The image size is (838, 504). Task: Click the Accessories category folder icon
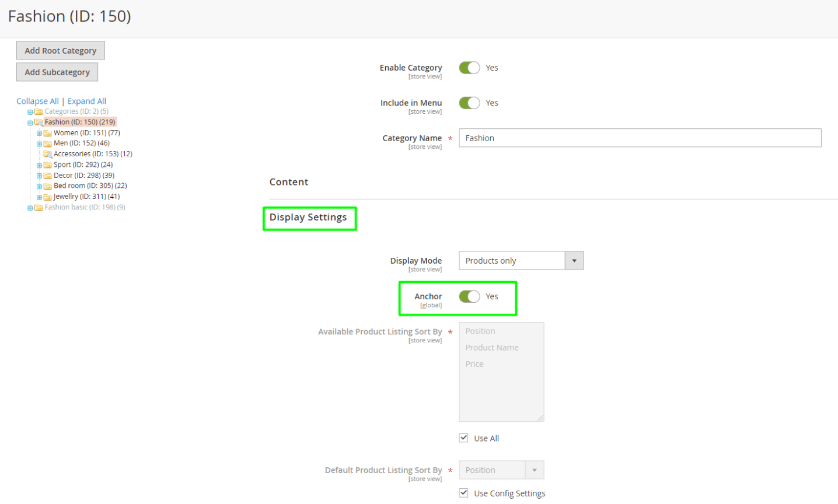tap(48, 154)
